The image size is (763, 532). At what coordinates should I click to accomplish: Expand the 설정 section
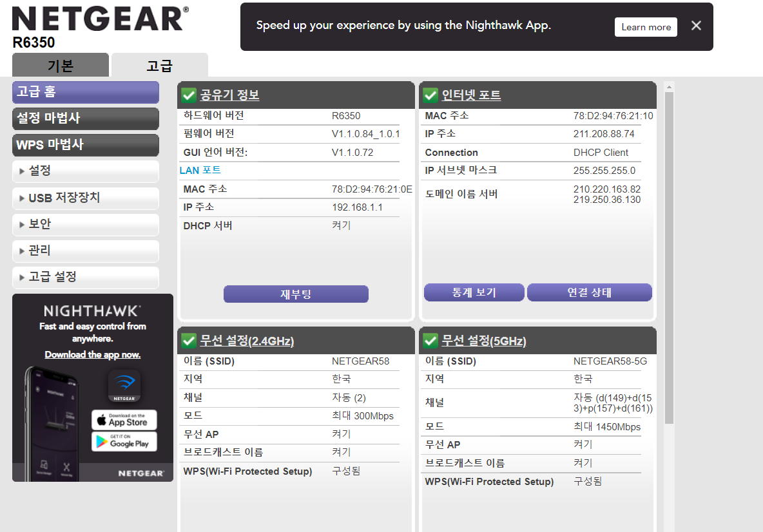tap(86, 171)
